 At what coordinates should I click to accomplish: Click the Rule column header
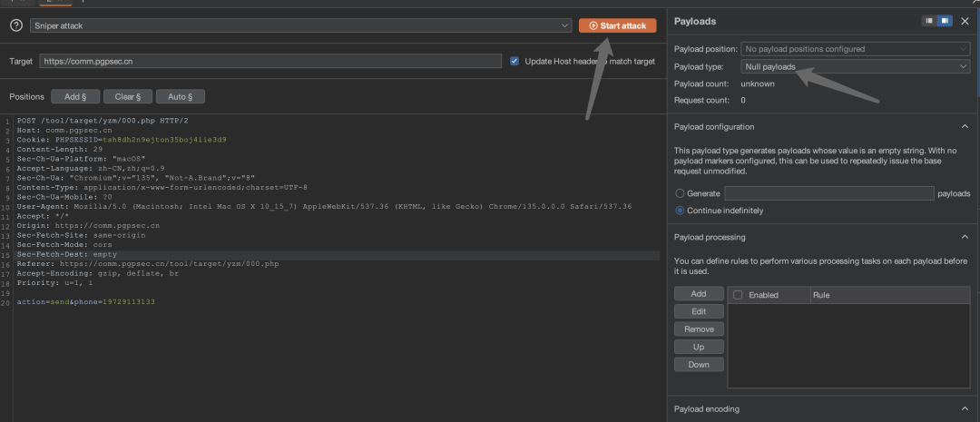pyautogui.click(x=890, y=295)
